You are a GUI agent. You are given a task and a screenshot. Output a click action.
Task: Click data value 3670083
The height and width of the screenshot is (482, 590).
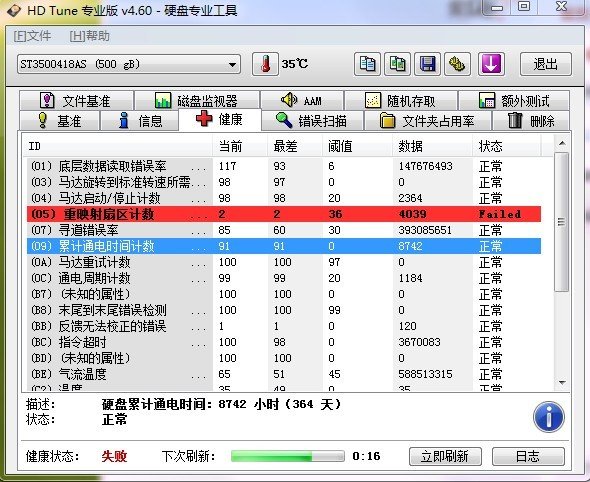[419, 342]
